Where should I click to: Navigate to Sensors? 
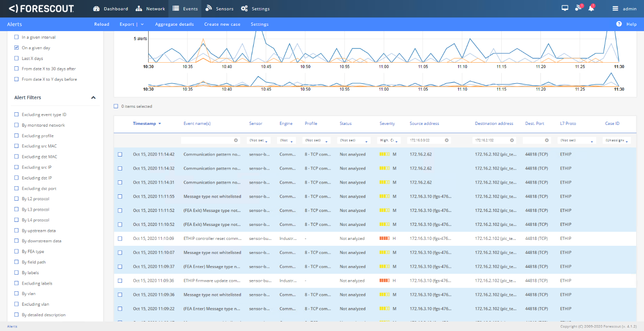click(219, 9)
